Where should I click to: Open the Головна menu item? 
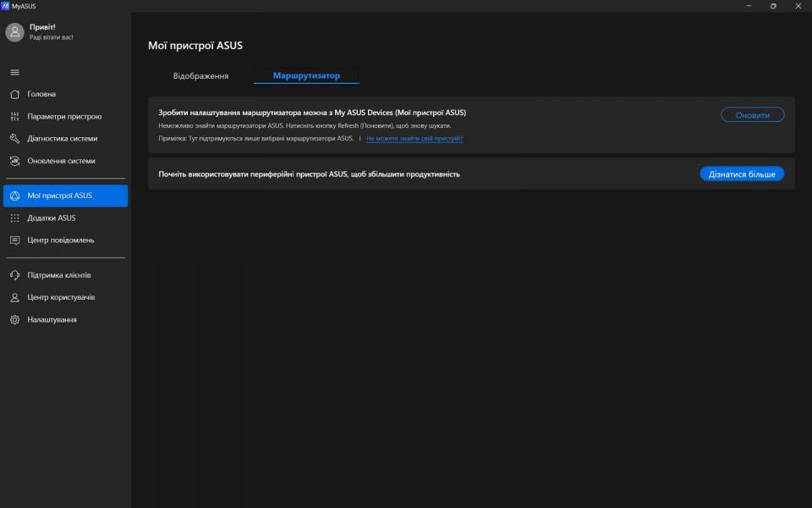(65, 94)
